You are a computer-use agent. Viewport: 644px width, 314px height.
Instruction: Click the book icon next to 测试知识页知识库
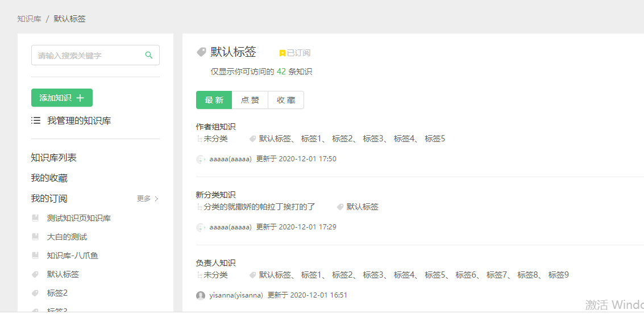click(35, 218)
